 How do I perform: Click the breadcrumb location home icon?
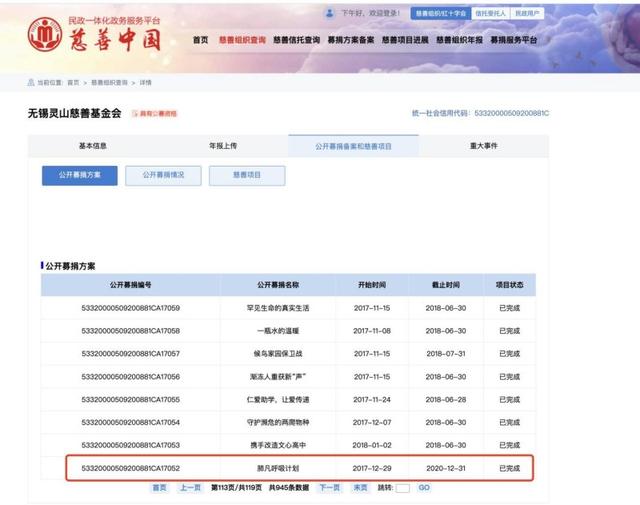tap(31, 82)
